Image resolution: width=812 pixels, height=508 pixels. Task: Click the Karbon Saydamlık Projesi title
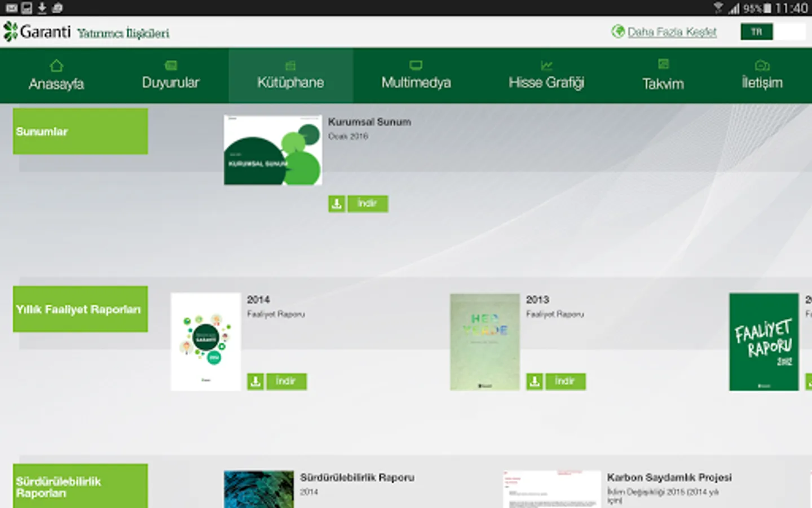tap(669, 478)
